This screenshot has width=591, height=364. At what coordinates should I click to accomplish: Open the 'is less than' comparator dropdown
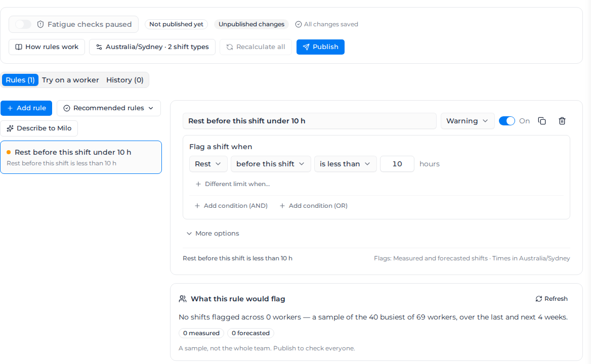pyautogui.click(x=345, y=164)
